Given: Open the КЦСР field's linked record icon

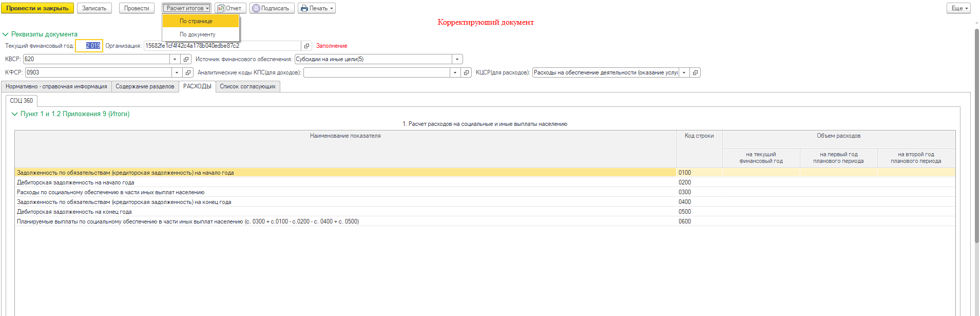Looking at the screenshot, I should tap(695, 72).
